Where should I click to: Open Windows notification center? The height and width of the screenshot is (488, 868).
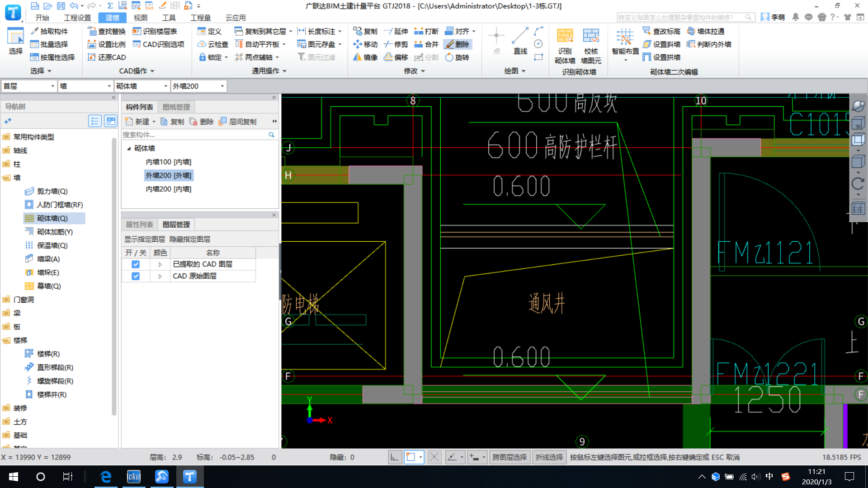point(849,477)
